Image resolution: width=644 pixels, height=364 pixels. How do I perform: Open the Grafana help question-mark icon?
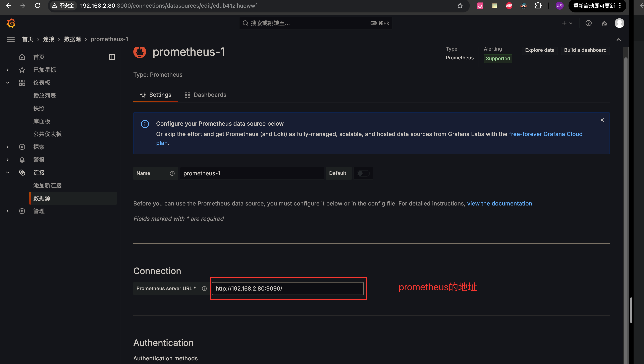click(x=588, y=23)
